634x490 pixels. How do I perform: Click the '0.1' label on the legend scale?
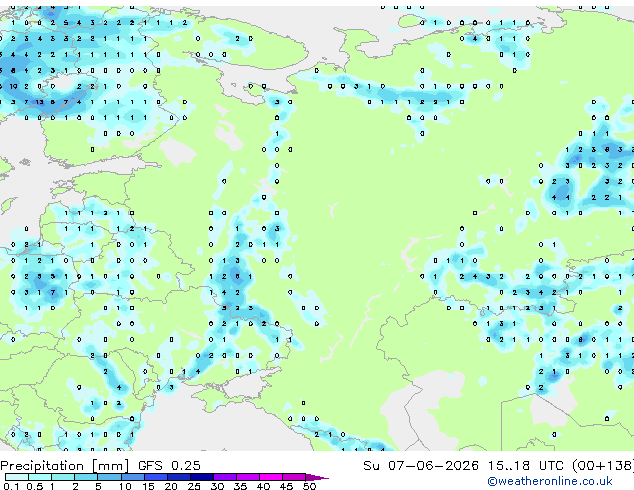(11, 486)
